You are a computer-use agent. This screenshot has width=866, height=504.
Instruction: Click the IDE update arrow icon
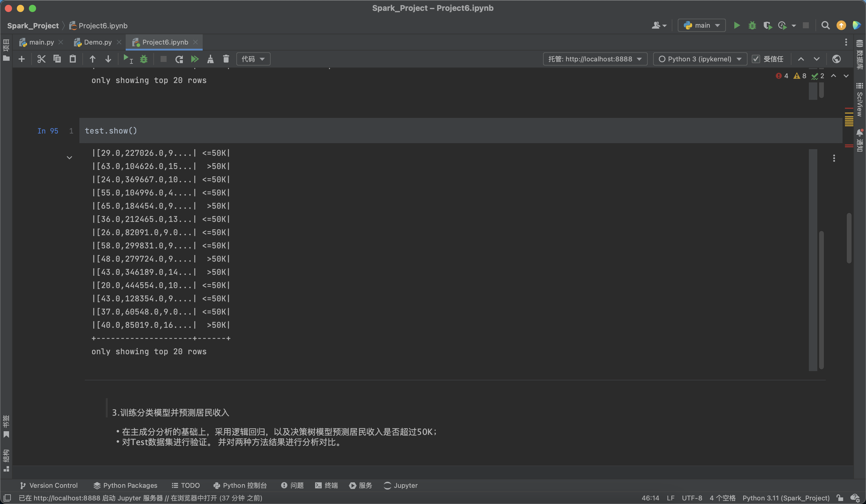coord(841,26)
